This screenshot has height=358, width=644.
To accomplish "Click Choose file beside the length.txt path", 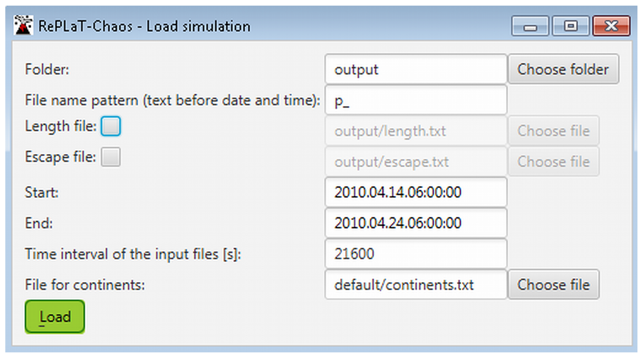I will click(554, 131).
